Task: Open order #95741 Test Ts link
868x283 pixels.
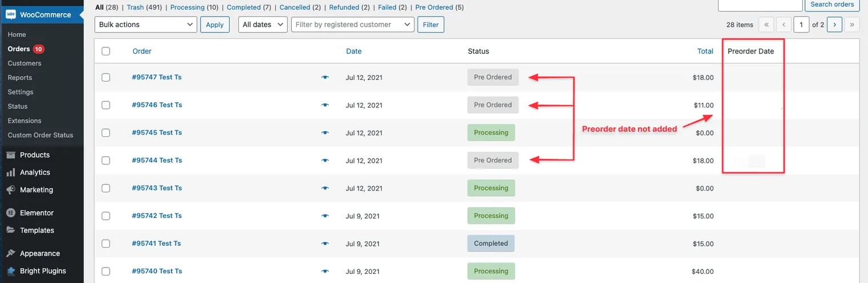Action: 156,244
